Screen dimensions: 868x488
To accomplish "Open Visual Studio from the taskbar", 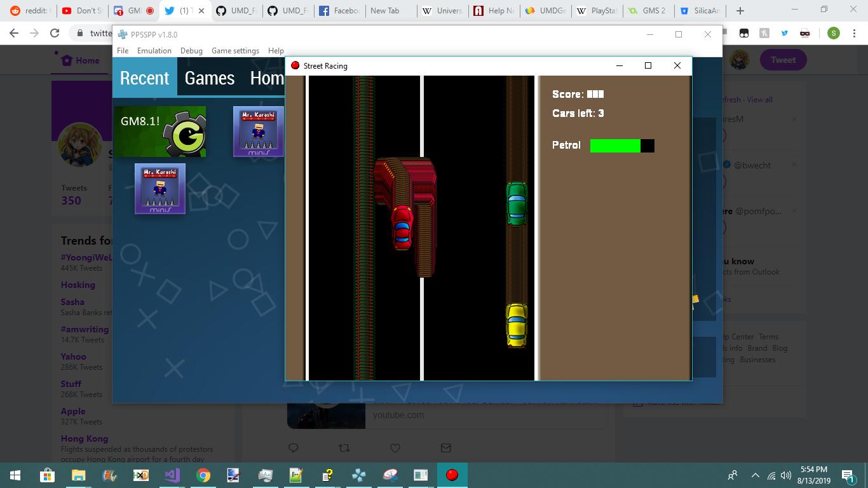I will point(172,475).
